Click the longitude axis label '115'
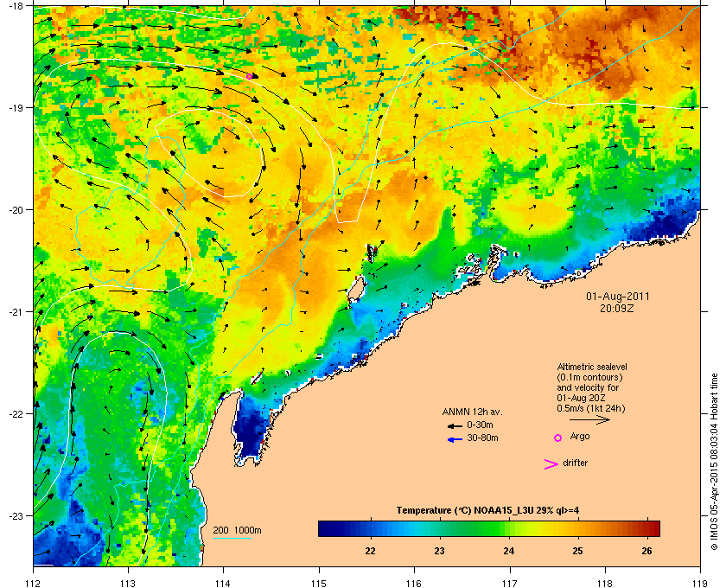 click(x=319, y=583)
